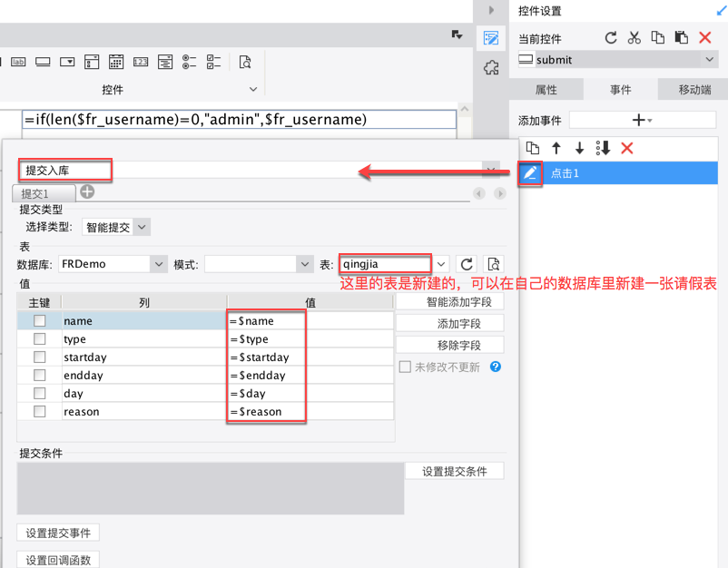728x568 pixels.
Task: Select the =$reason value cell
Action: click(310, 412)
